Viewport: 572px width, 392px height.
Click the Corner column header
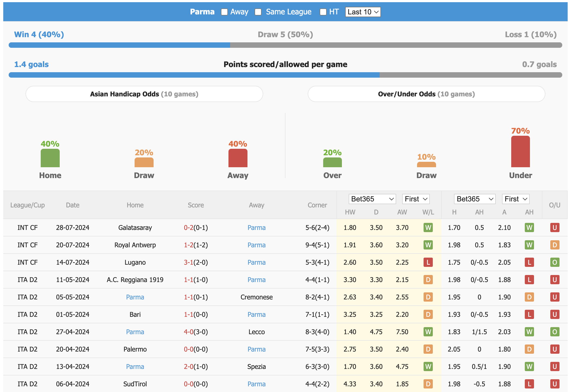click(317, 205)
